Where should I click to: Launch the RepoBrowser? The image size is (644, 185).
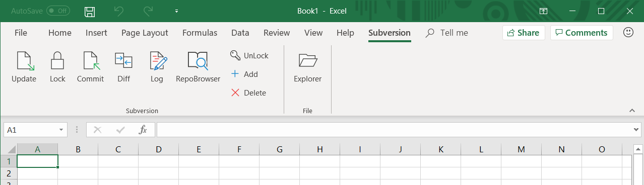click(x=198, y=67)
